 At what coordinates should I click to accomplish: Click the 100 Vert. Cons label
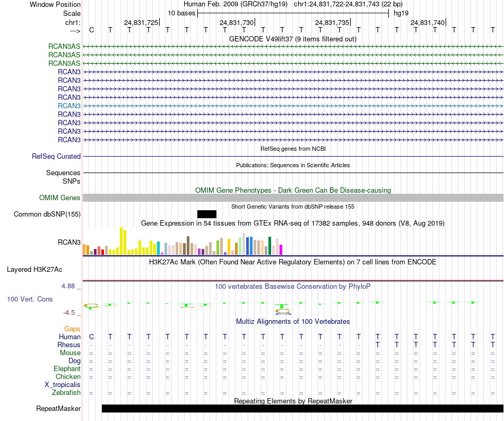(x=30, y=299)
